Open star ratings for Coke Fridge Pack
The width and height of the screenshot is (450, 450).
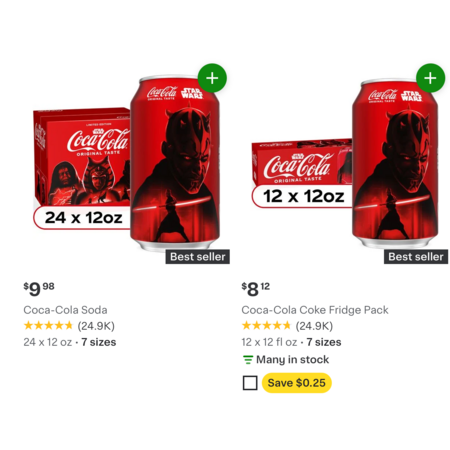point(267,326)
